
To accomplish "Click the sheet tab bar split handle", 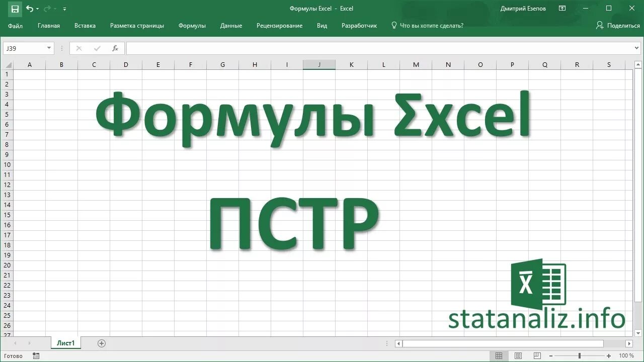I will coord(386,343).
